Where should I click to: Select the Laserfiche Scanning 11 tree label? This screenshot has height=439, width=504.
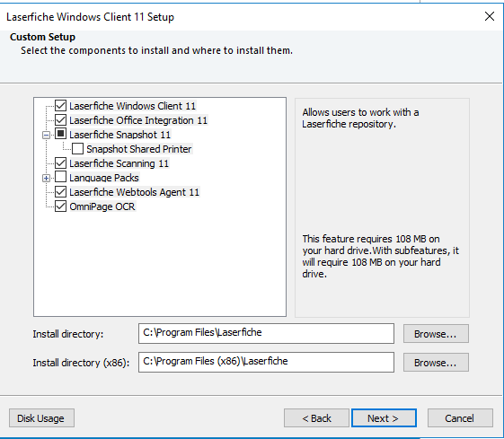click(119, 163)
